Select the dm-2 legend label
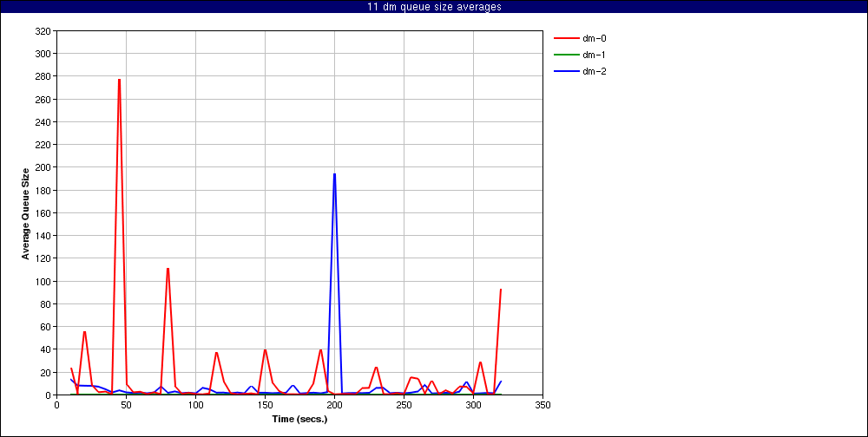 pos(594,71)
